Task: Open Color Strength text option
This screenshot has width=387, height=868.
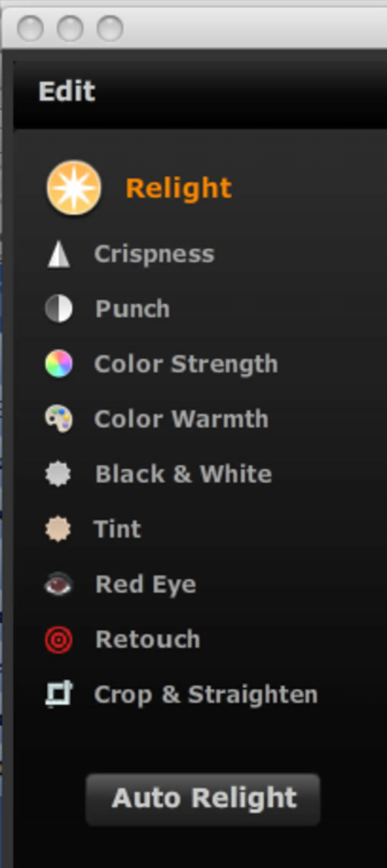Action: coord(186,364)
